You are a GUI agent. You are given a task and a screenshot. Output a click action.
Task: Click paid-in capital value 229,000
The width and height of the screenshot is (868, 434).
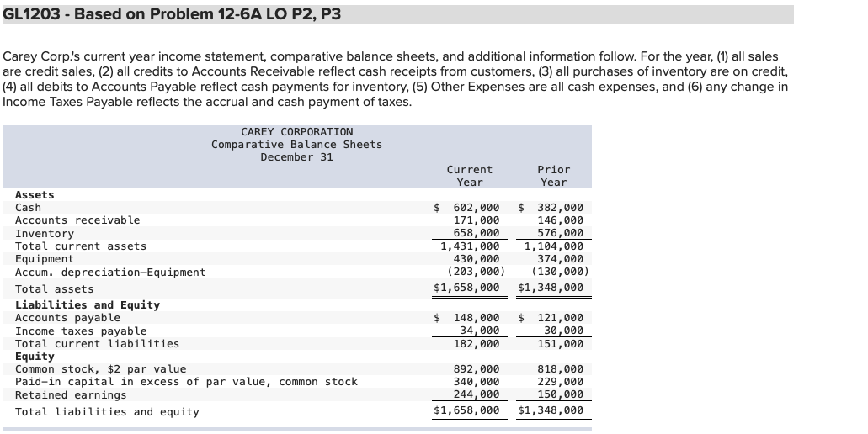(x=560, y=382)
